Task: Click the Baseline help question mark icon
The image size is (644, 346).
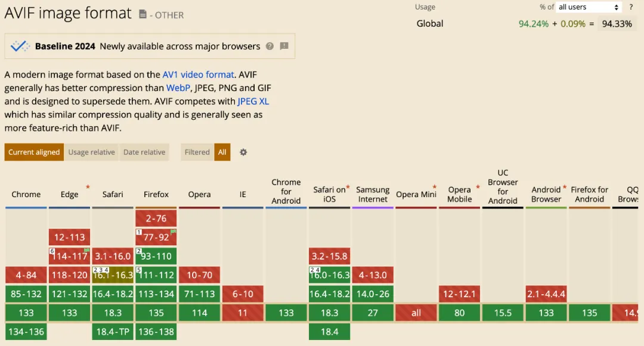Action: click(x=270, y=46)
